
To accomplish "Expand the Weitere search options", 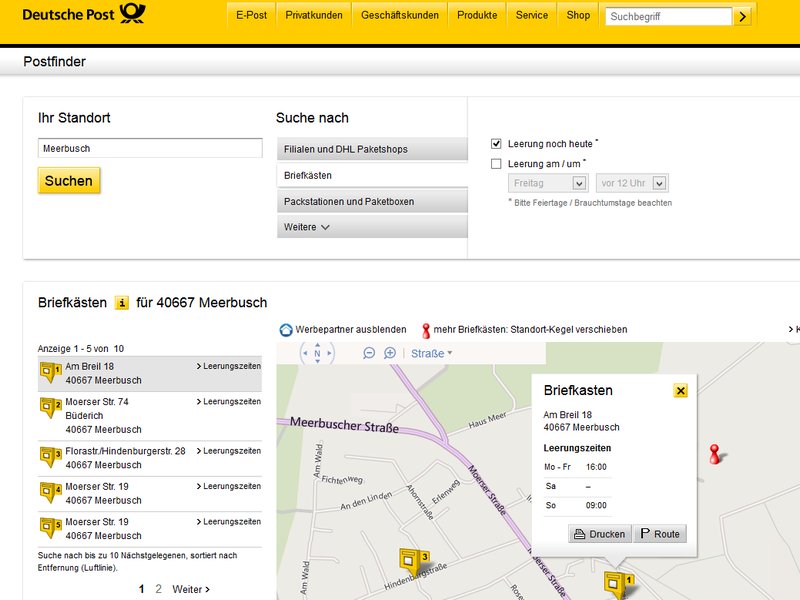I will (372, 227).
